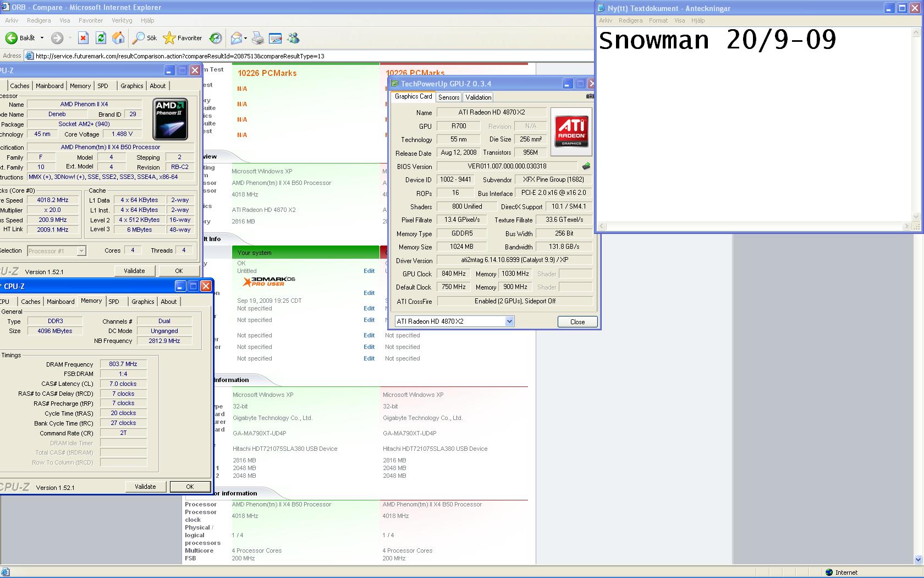This screenshot has width=924, height=578.
Task: Open the Arkiv menu in Internet Explorer
Action: point(12,20)
